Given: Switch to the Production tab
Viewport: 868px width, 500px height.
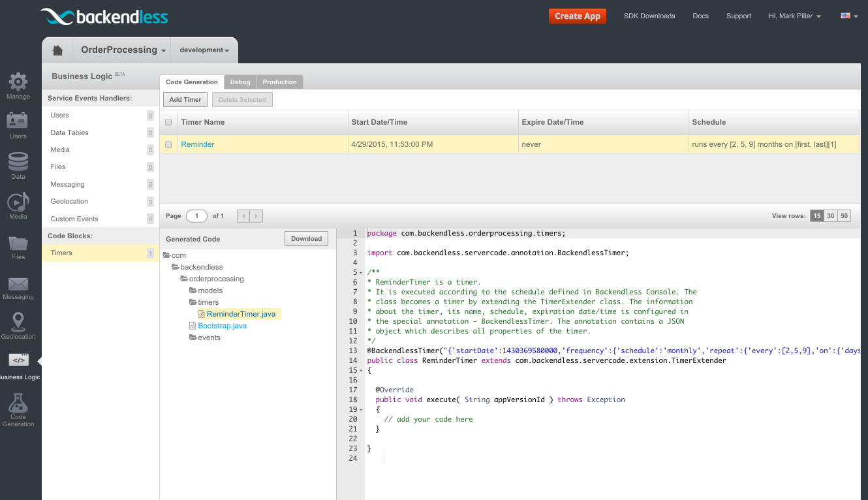Looking at the screenshot, I should pyautogui.click(x=280, y=82).
